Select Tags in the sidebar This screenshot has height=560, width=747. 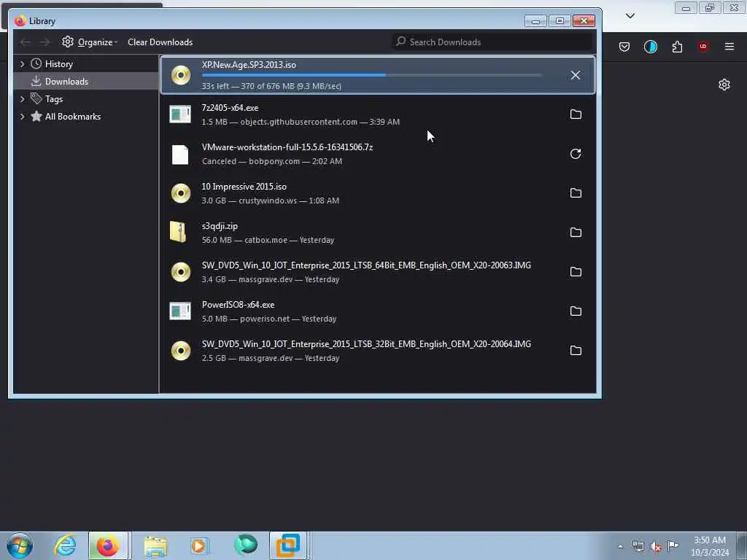point(54,99)
